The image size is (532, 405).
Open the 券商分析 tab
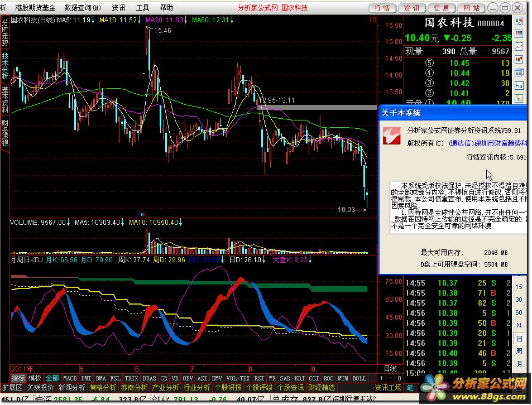click(x=134, y=388)
